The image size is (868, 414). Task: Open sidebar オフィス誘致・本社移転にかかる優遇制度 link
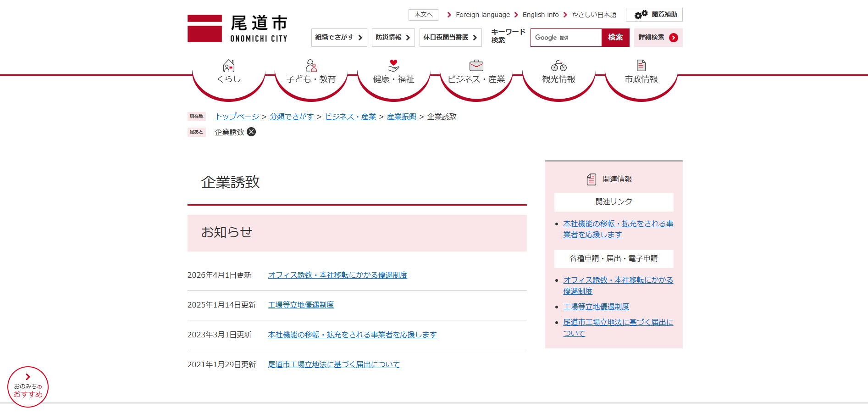pyautogui.click(x=618, y=285)
